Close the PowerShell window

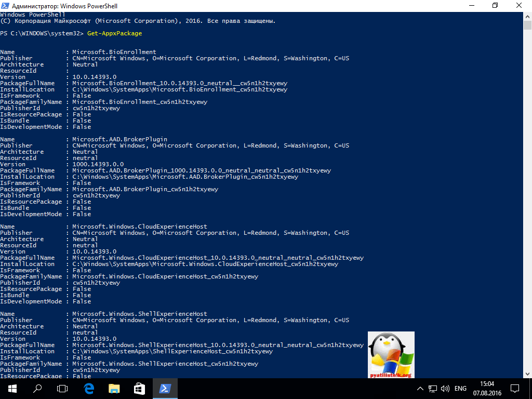tap(519, 6)
